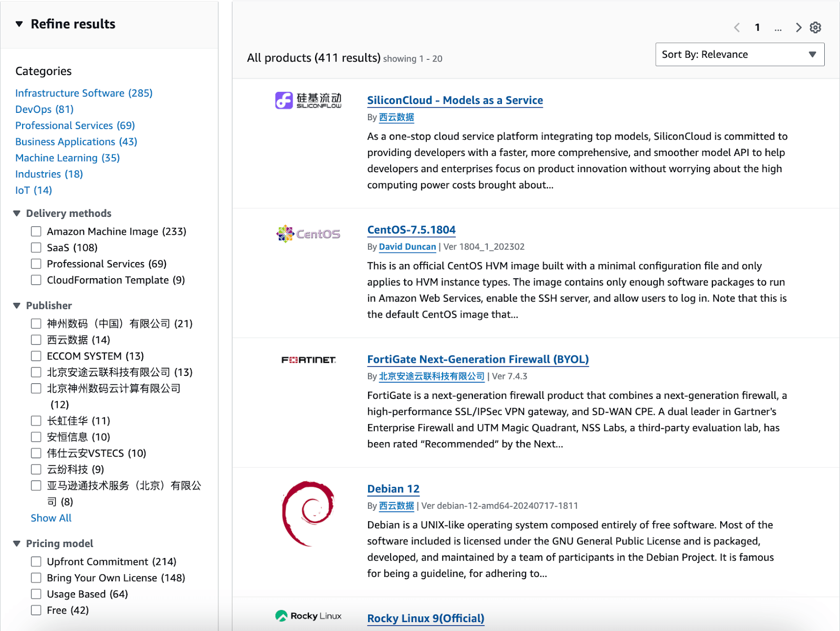The height and width of the screenshot is (631, 840).
Task: Open Rocky Linux 9(Official) listing
Action: point(426,618)
